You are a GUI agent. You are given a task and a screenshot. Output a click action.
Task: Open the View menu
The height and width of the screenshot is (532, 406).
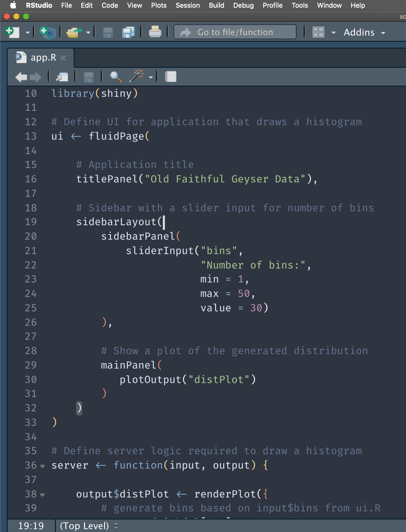point(134,5)
